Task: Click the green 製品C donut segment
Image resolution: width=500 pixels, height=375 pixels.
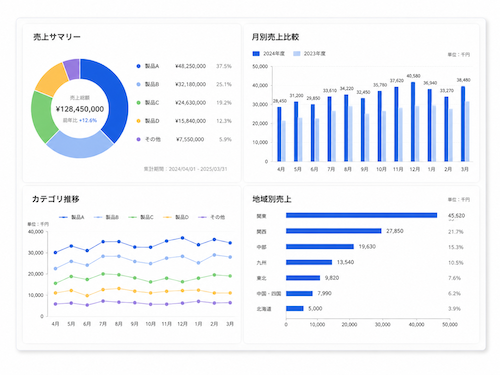Action: click(x=43, y=117)
